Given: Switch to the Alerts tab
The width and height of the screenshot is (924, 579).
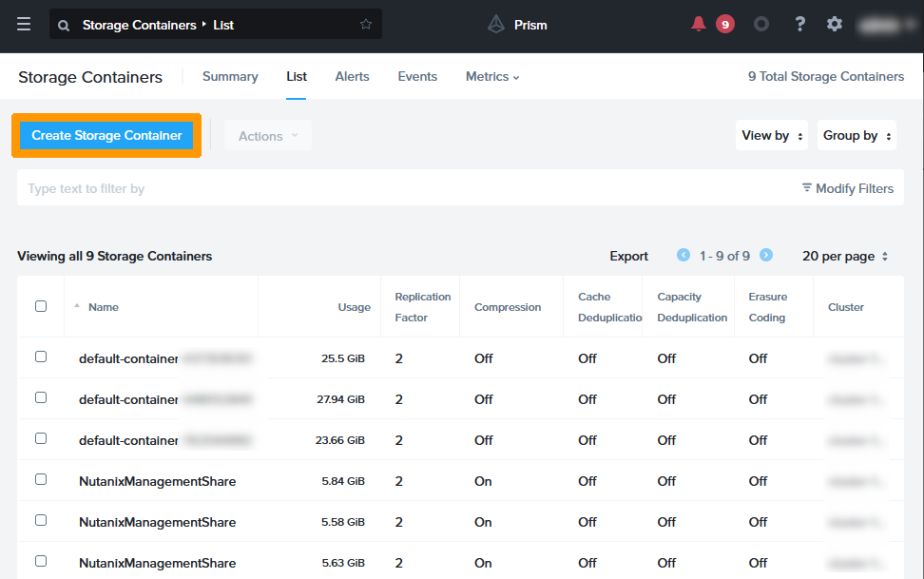Looking at the screenshot, I should tap(352, 77).
